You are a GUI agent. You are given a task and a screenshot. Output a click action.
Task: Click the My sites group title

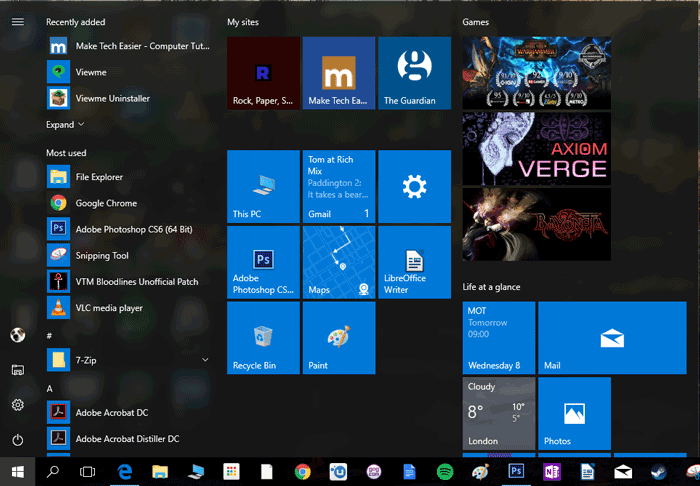[243, 22]
